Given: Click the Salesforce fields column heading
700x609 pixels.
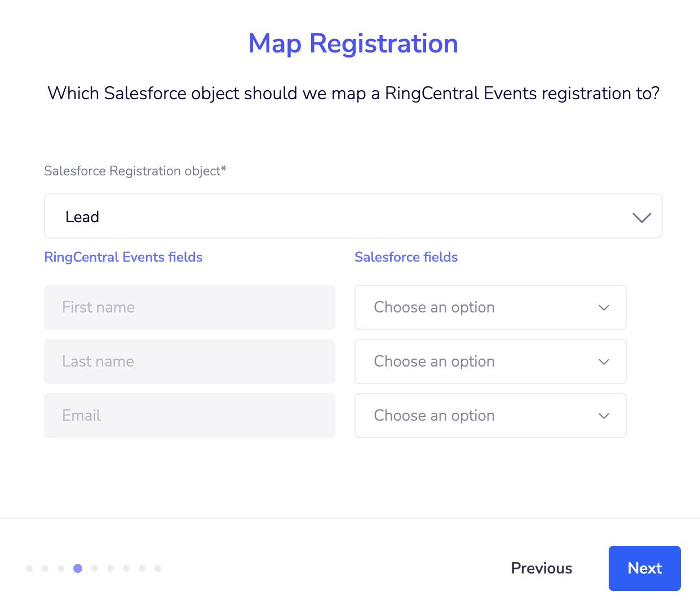Looking at the screenshot, I should pos(406,257).
